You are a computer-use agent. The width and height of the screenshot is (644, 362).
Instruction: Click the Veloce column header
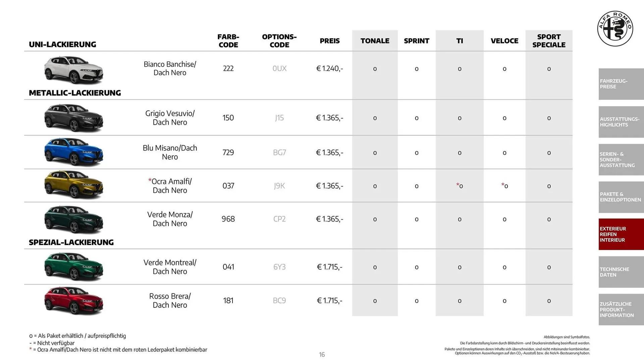click(504, 41)
